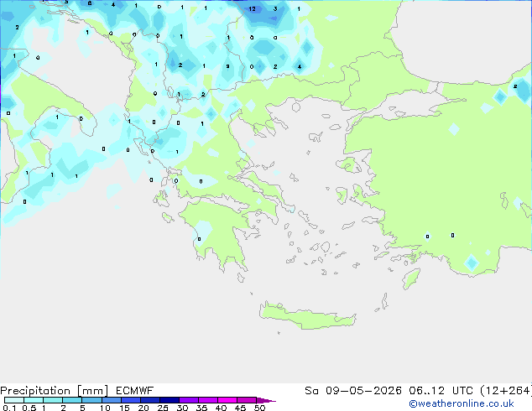Click the 35–40 mm legend color swatch

(207, 400)
